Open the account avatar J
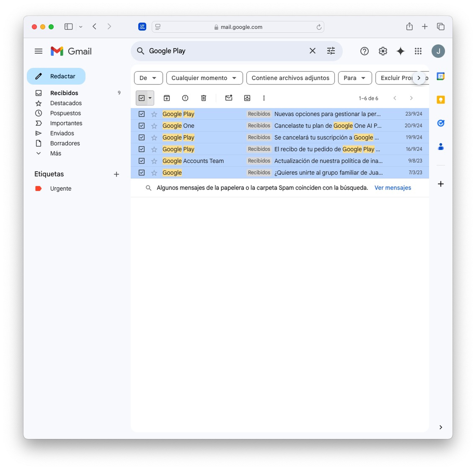Viewport: 476px width, 470px height. 438,51
